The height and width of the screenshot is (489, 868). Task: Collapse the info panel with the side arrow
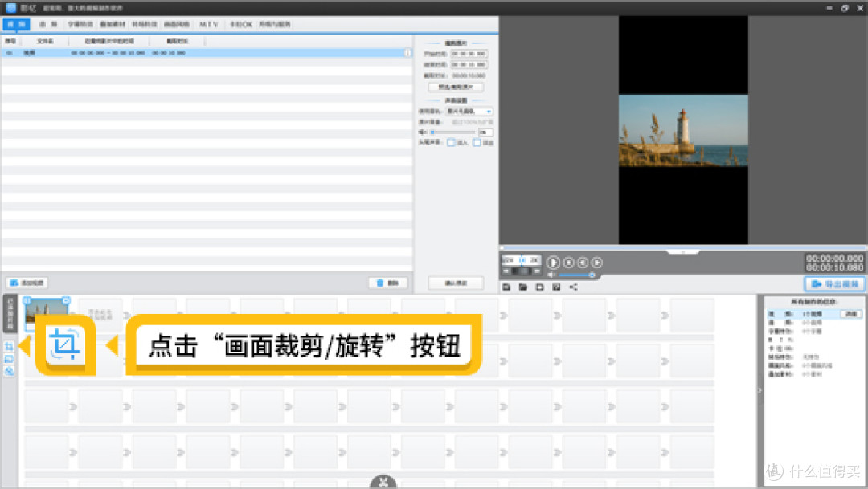pyautogui.click(x=759, y=390)
